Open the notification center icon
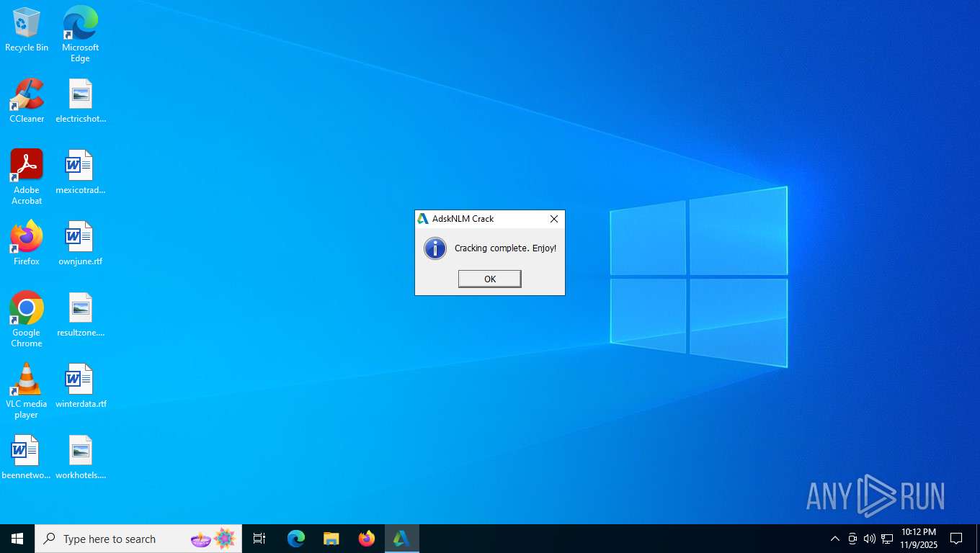 [956, 539]
